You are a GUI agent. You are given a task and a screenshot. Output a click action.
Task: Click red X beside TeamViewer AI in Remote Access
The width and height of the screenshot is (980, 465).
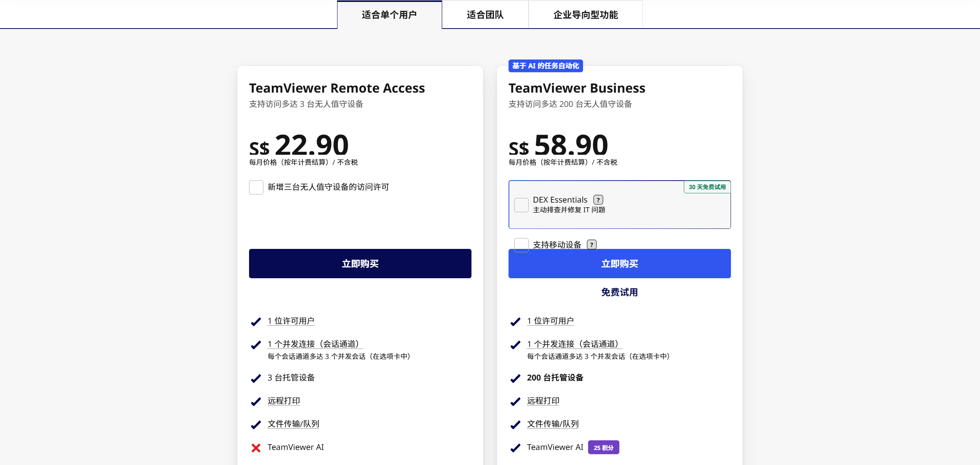click(x=256, y=448)
